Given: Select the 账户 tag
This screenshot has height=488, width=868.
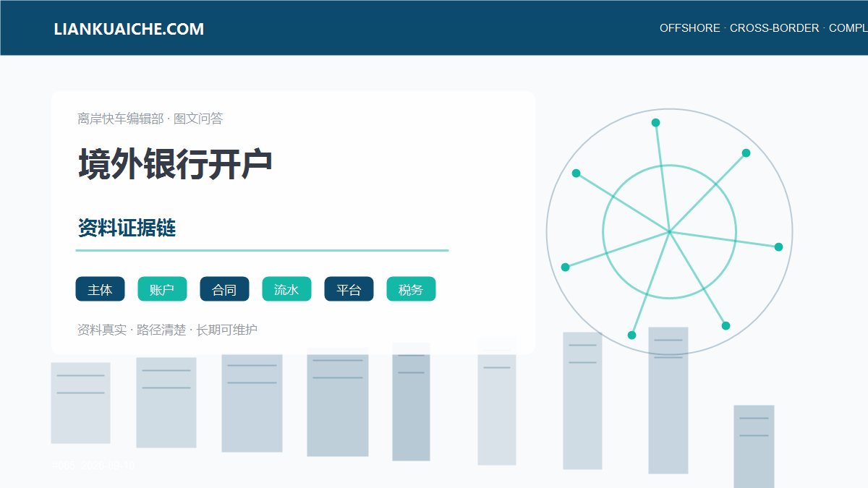Looking at the screenshot, I should pos(162,289).
